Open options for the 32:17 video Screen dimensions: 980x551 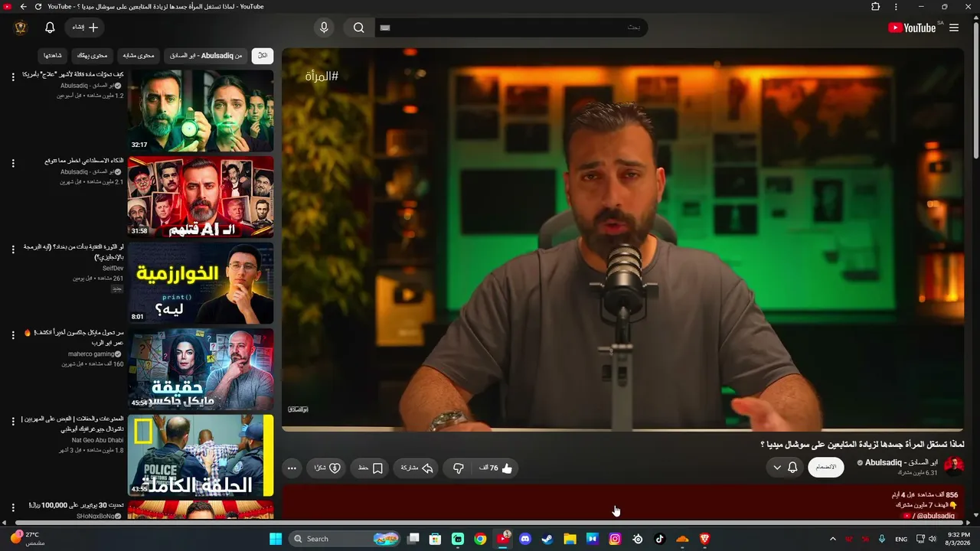point(13,77)
